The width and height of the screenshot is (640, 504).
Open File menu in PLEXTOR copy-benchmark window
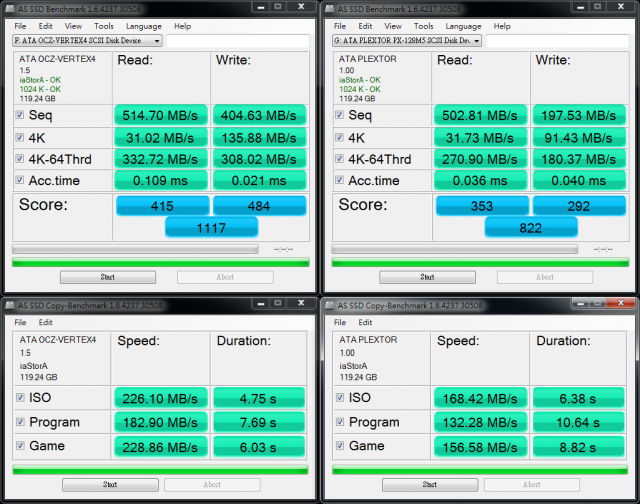340,322
